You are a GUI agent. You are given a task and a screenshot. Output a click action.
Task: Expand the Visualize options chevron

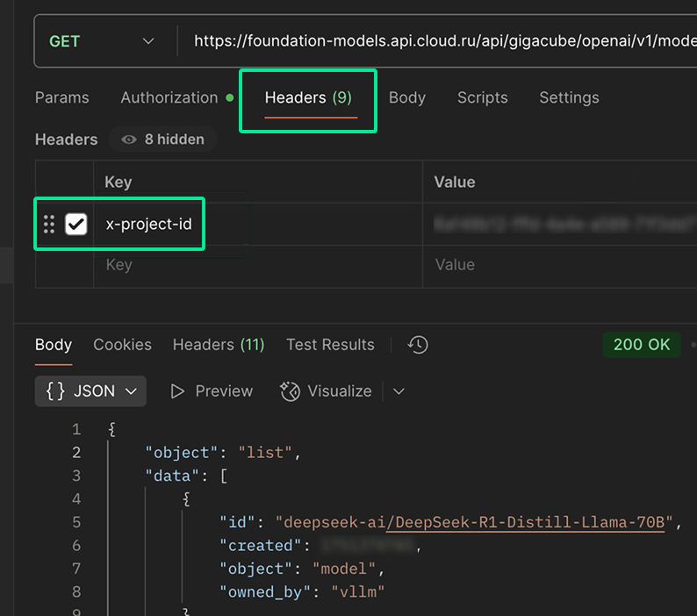pyautogui.click(x=399, y=391)
